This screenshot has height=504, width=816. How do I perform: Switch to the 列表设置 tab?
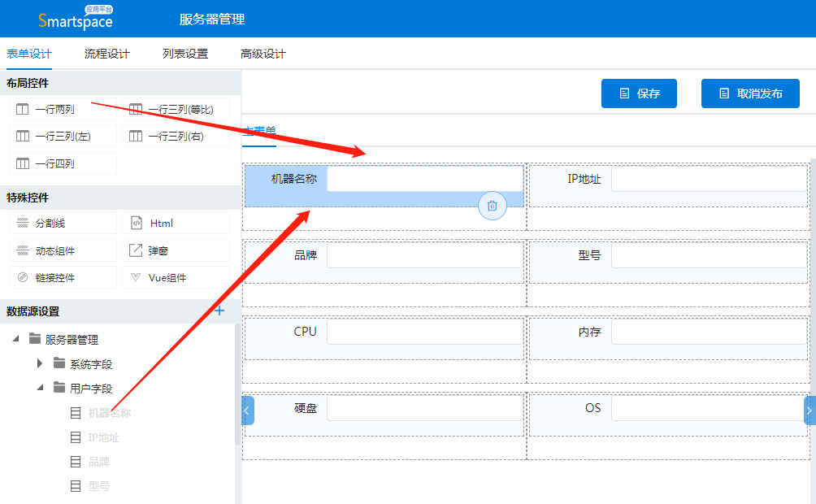185,54
